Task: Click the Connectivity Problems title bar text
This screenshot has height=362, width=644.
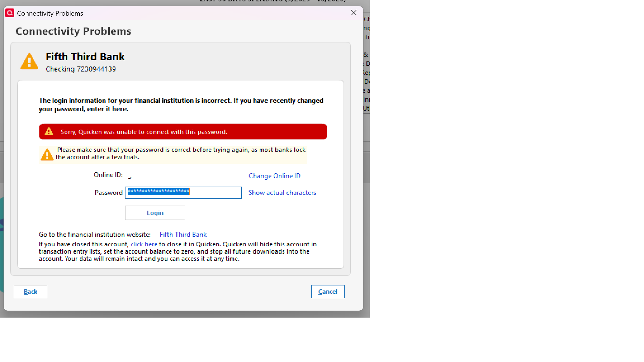Action: click(50, 13)
